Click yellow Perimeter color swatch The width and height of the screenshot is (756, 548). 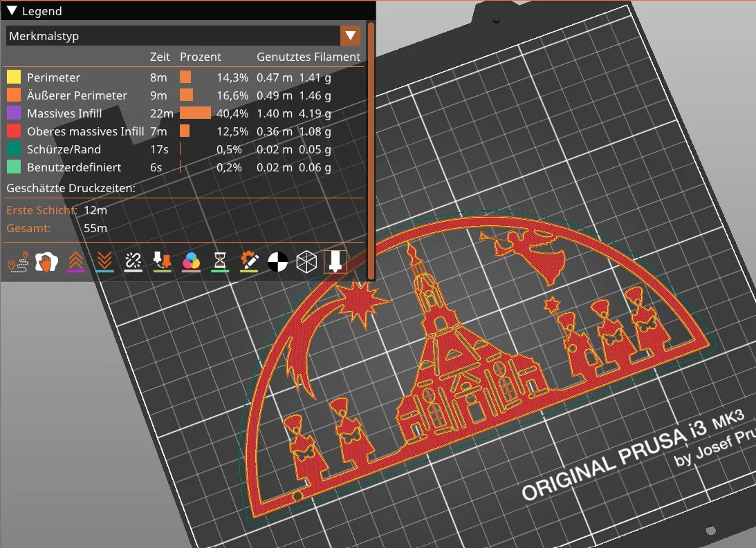(x=14, y=77)
